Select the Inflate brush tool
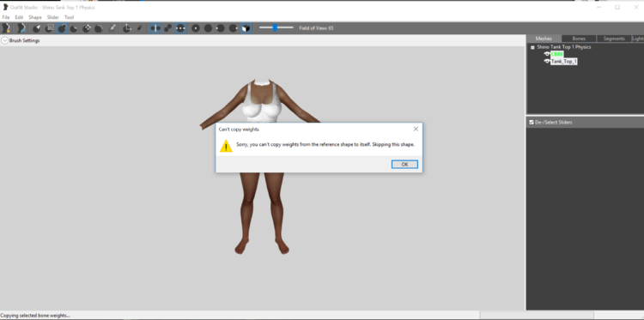The height and width of the screenshot is (320, 644). pyautogui.click(x=62, y=28)
